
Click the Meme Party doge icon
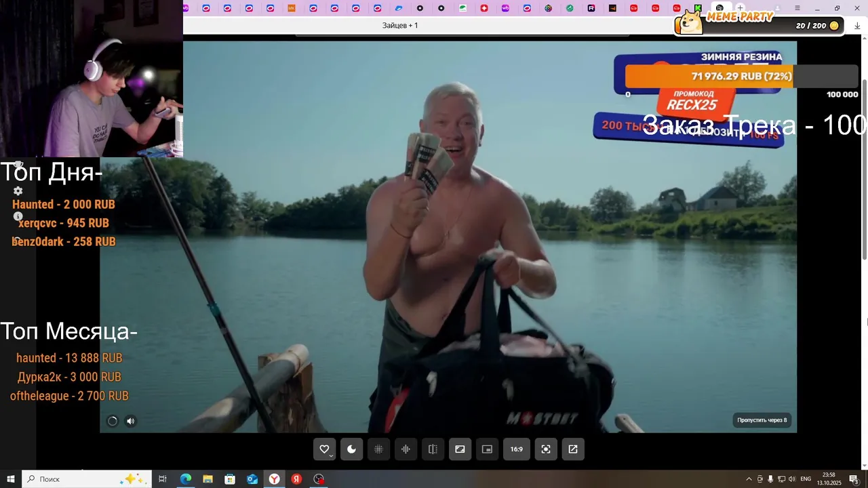pyautogui.click(x=691, y=22)
